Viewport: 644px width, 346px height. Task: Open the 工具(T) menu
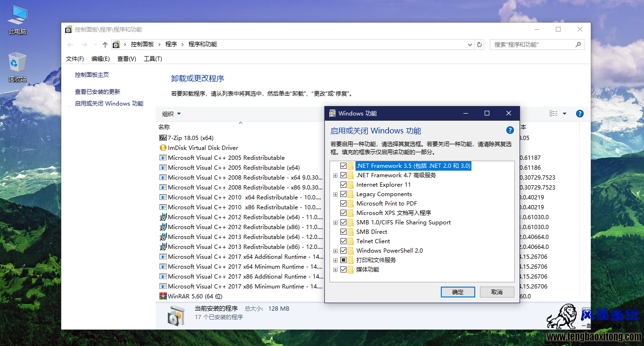coord(153,59)
